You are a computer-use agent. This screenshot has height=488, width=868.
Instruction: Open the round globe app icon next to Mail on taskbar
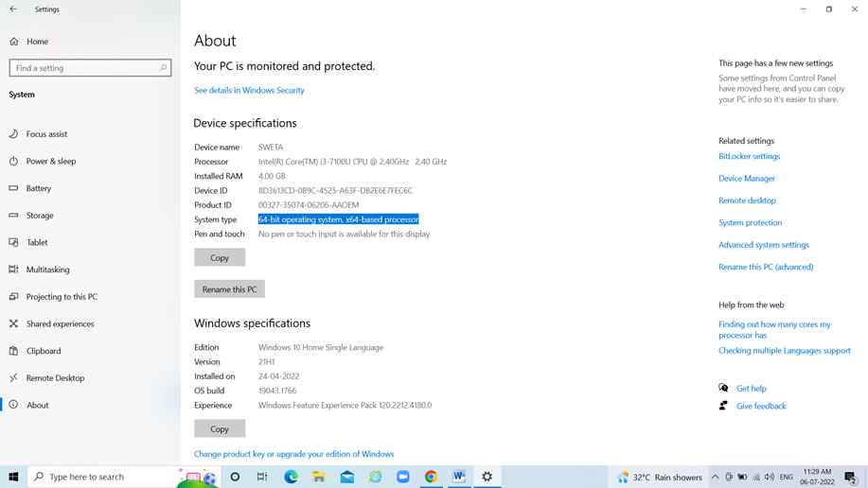click(x=375, y=477)
